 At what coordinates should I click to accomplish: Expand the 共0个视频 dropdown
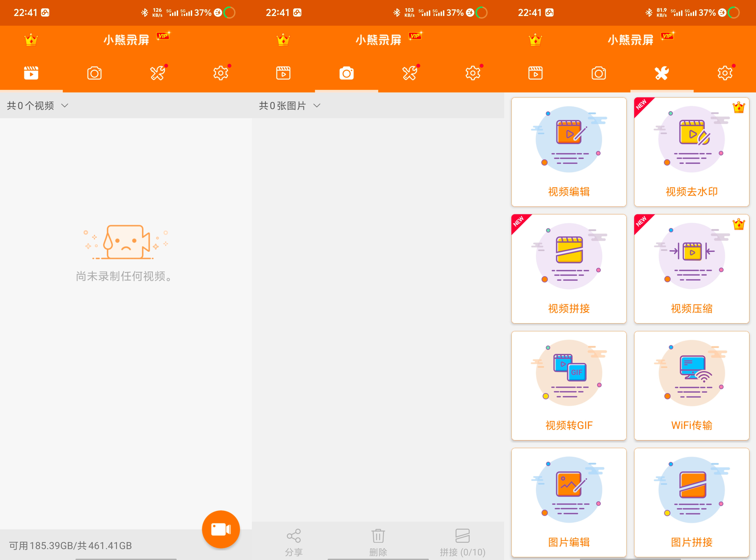pos(31,106)
